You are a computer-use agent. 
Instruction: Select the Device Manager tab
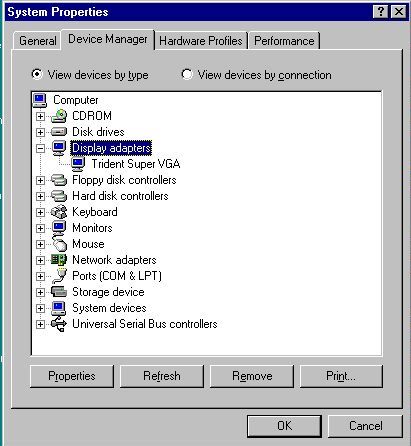tap(108, 39)
